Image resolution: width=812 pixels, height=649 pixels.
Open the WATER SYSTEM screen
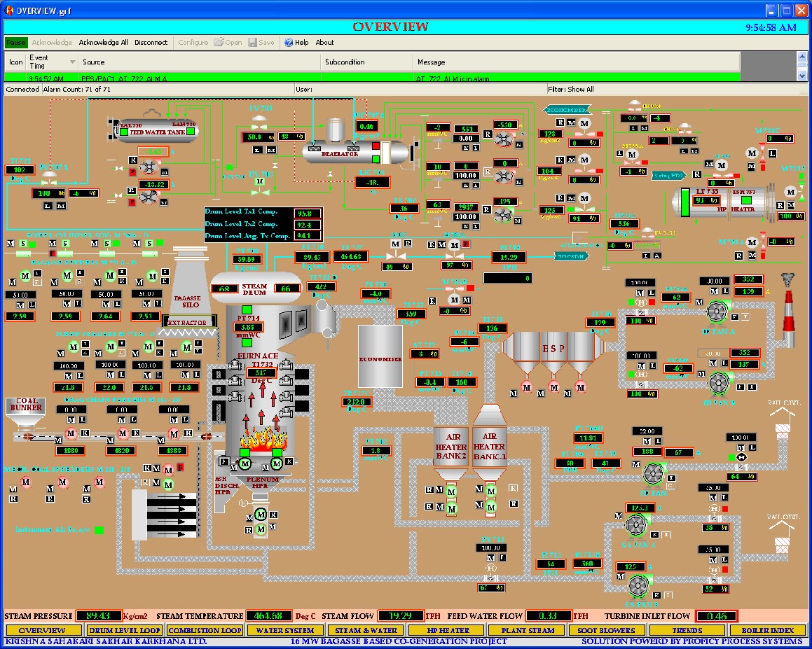click(x=285, y=630)
